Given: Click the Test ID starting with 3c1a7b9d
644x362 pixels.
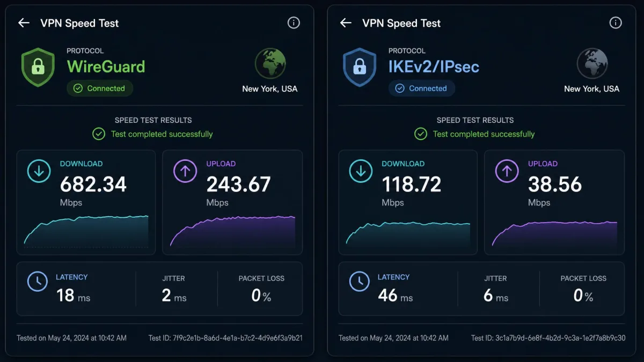Looking at the screenshot, I should 548,338.
